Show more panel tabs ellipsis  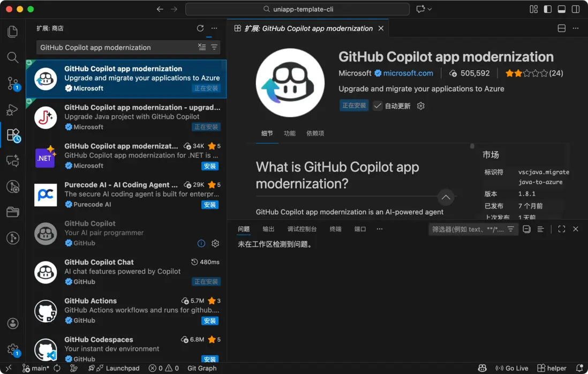[380, 229]
